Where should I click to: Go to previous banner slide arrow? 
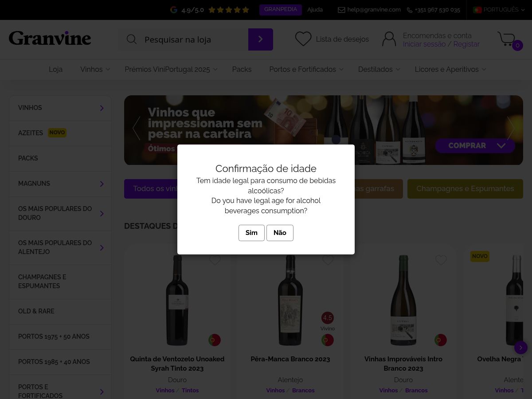click(137, 129)
